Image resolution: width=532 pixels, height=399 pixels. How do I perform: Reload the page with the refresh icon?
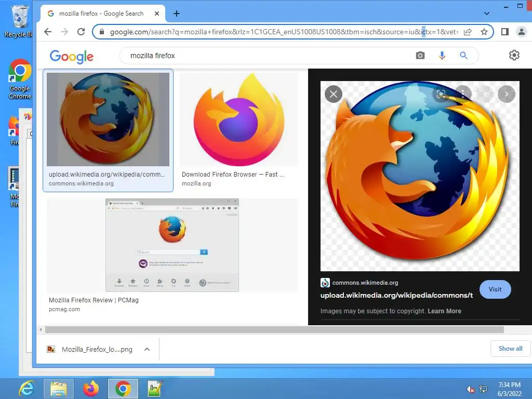pos(81,32)
